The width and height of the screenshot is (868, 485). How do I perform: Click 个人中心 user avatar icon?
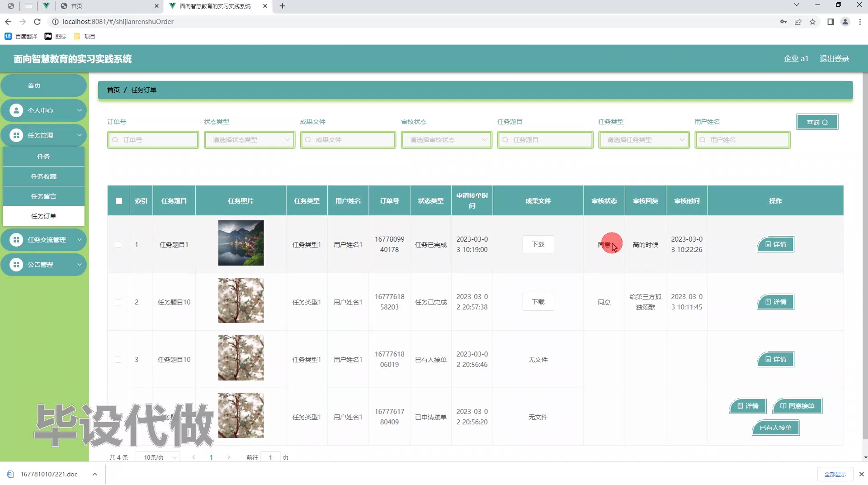tap(16, 110)
